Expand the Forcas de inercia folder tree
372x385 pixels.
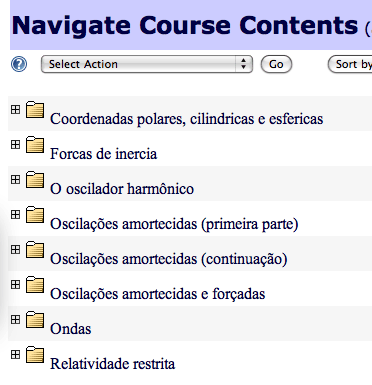pos(15,144)
